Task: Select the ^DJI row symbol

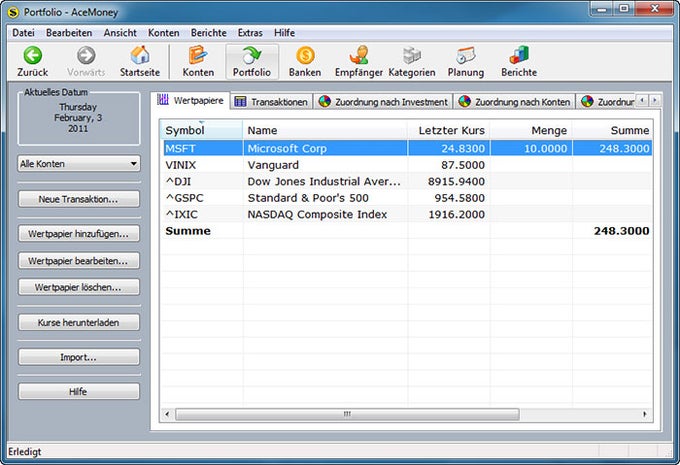Action: (178, 181)
